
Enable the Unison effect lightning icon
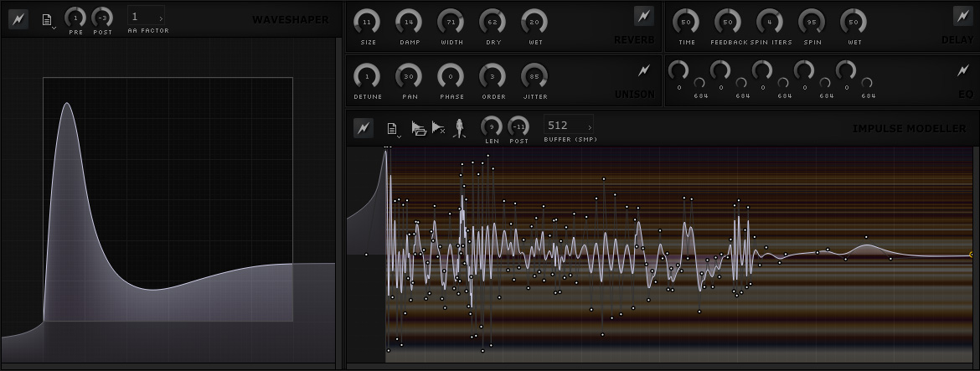click(644, 70)
